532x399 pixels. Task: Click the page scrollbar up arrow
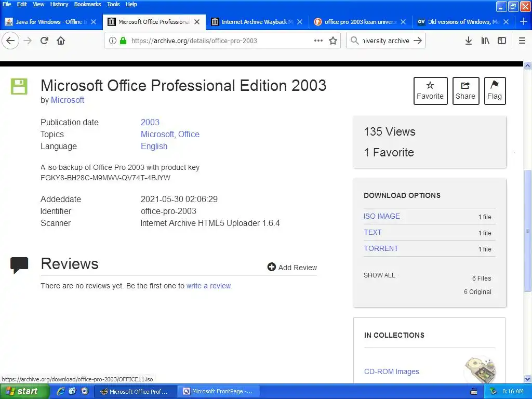point(528,65)
